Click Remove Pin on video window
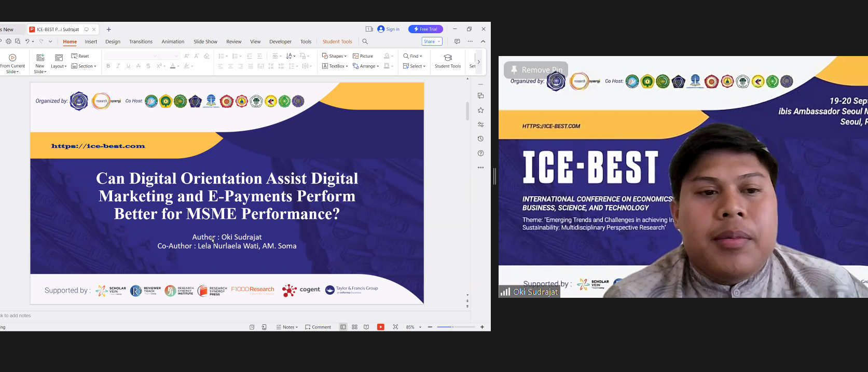The image size is (868, 372). point(536,70)
